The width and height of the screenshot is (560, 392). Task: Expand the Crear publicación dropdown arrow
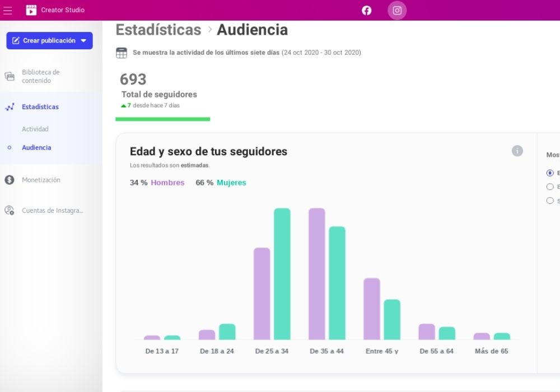83,41
